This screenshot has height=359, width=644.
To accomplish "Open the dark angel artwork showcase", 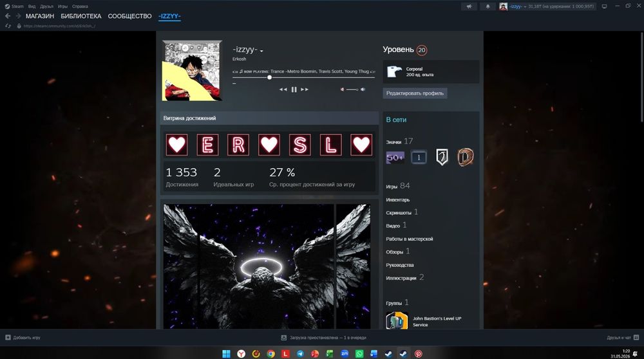I will click(x=267, y=266).
